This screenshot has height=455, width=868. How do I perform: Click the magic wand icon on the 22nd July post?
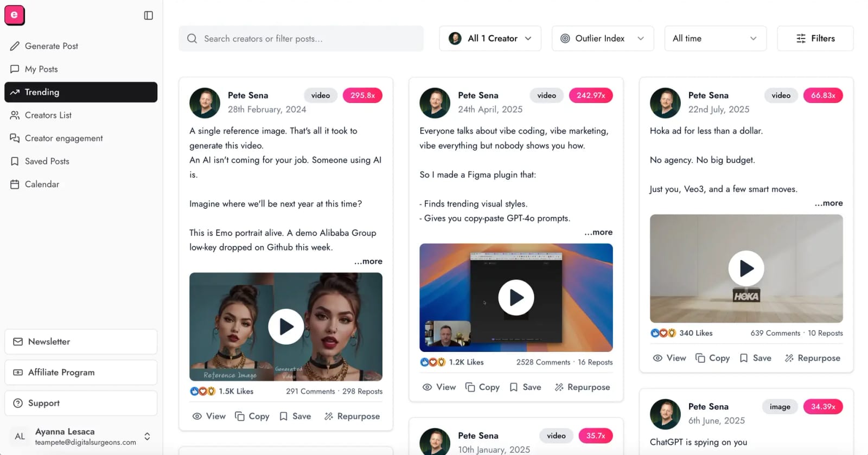pyautogui.click(x=789, y=358)
